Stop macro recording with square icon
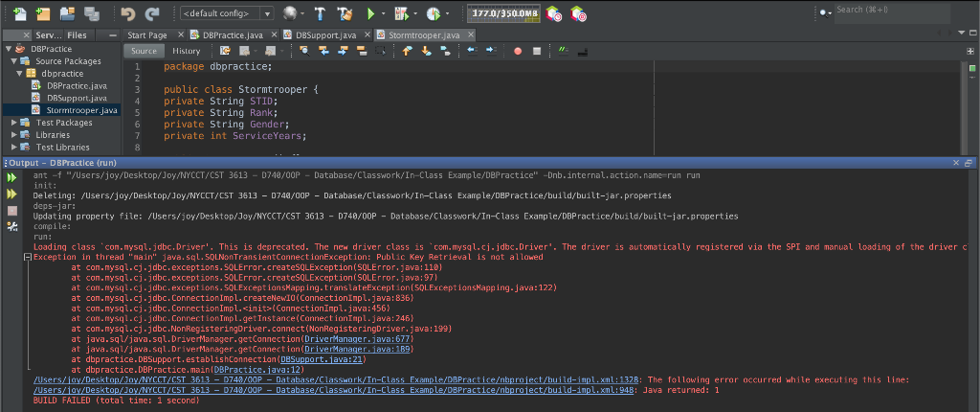The height and width of the screenshot is (412, 980). (x=536, y=51)
